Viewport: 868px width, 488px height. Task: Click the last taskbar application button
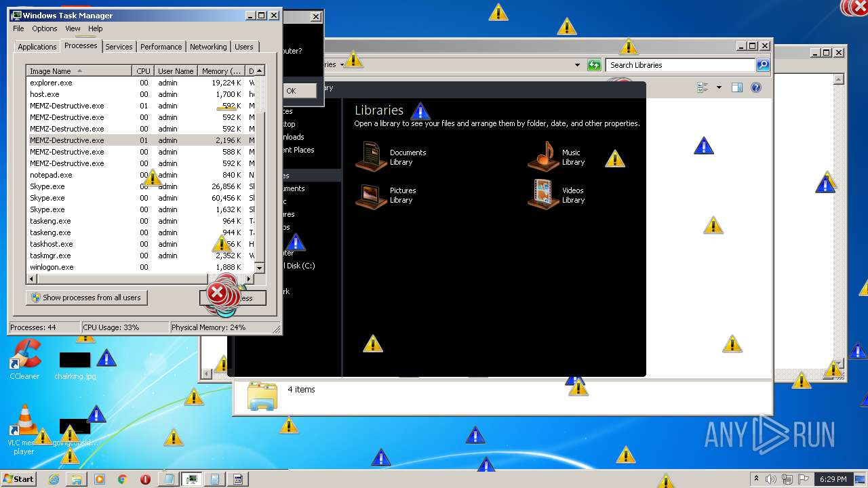point(238,479)
